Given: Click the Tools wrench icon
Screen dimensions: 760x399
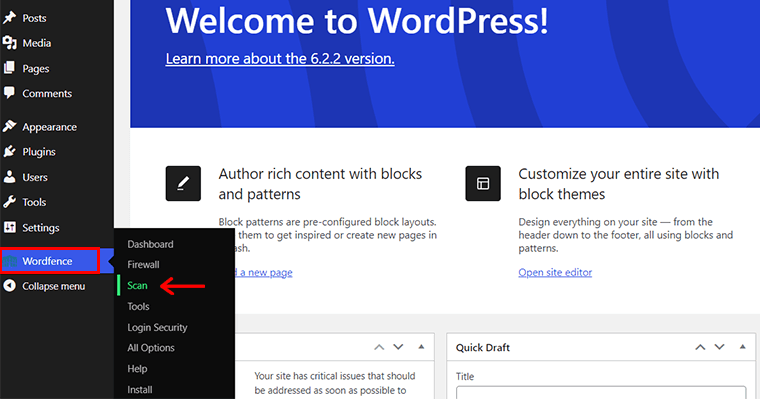Looking at the screenshot, I should click(9, 202).
